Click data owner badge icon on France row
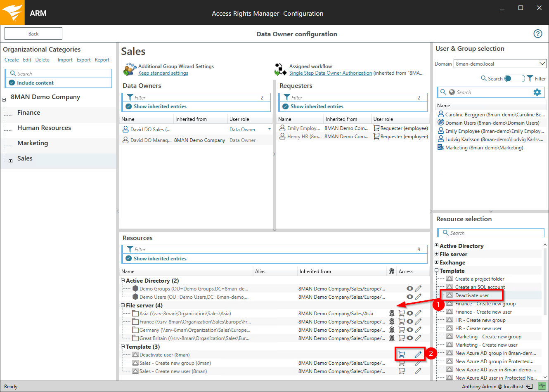 pyautogui.click(x=392, y=322)
